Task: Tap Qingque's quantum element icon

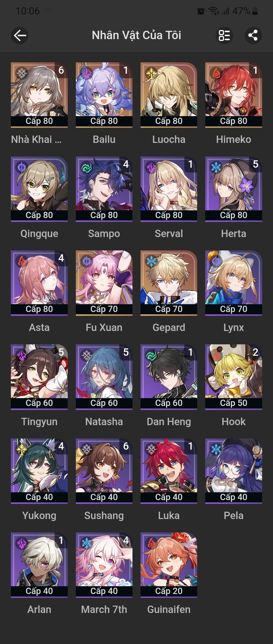Action: tap(22, 167)
